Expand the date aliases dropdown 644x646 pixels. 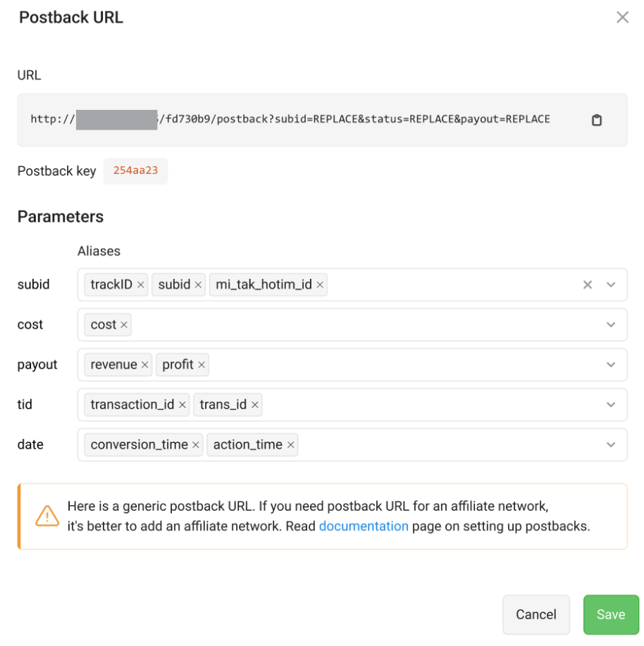611,445
